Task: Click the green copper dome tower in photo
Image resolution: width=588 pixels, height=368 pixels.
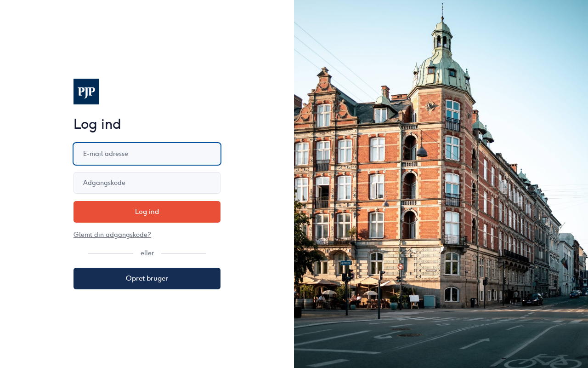Action: pyautogui.click(x=442, y=55)
